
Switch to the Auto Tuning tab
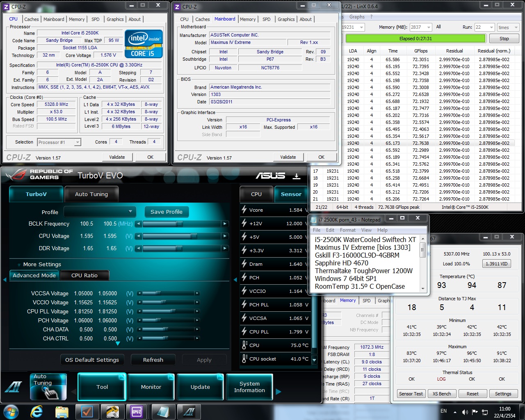91,194
